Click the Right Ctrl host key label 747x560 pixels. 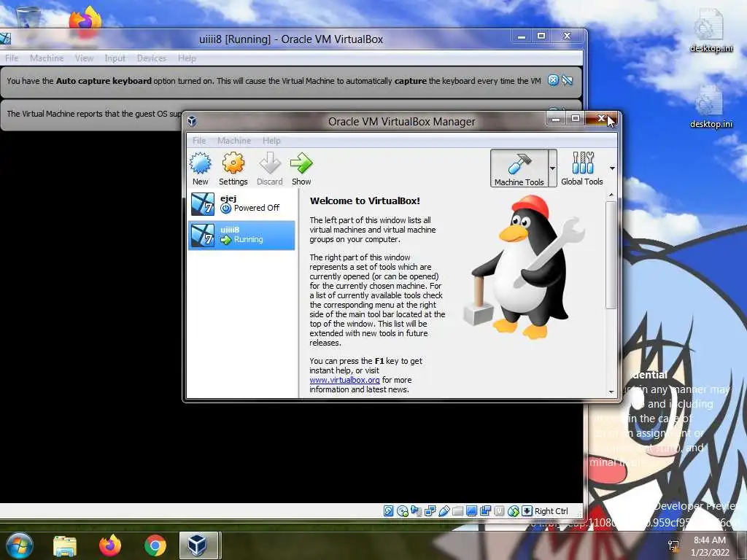551,511
